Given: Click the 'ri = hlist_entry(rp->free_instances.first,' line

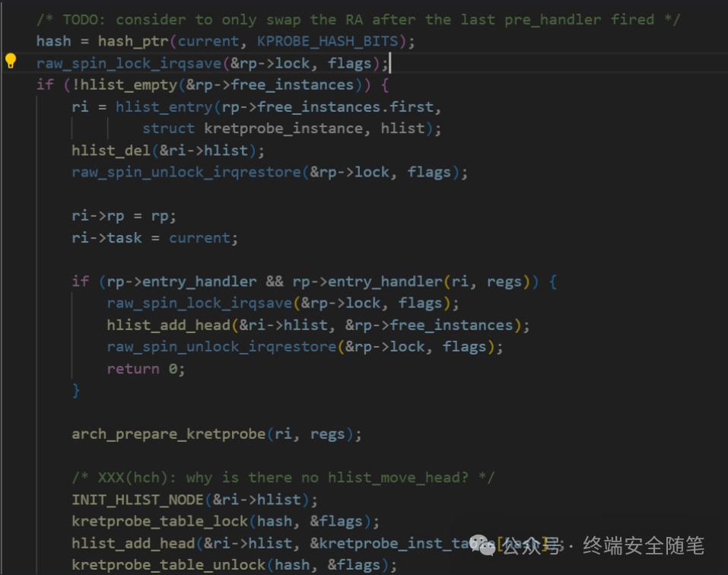Looking at the screenshot, I should pyautogui.click(x=256, y=106).
